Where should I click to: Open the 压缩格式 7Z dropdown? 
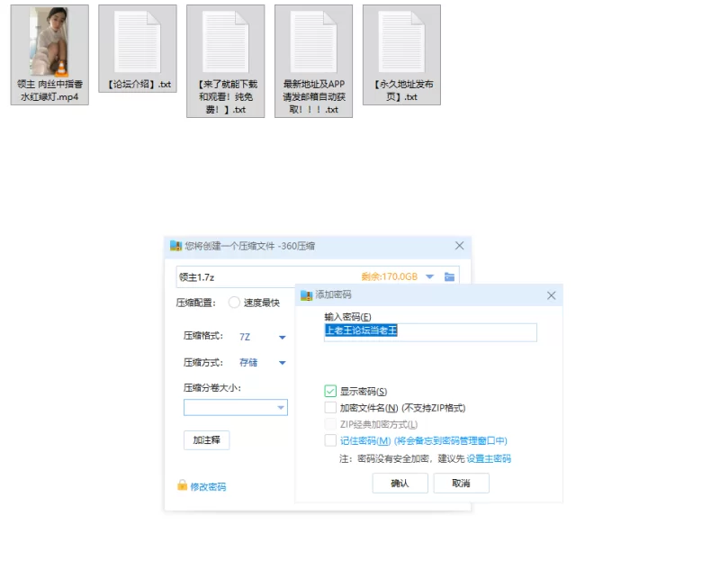262,337
